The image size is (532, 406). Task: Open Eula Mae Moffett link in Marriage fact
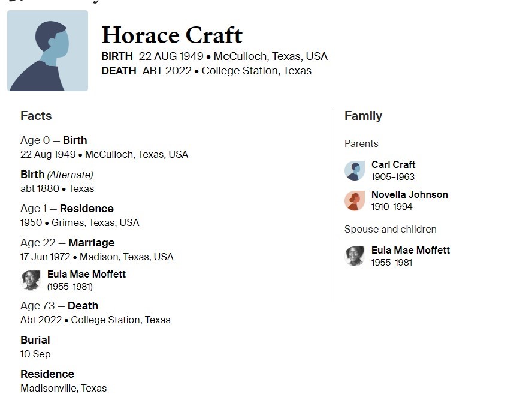pyautogui.click(x=86, y=274)
